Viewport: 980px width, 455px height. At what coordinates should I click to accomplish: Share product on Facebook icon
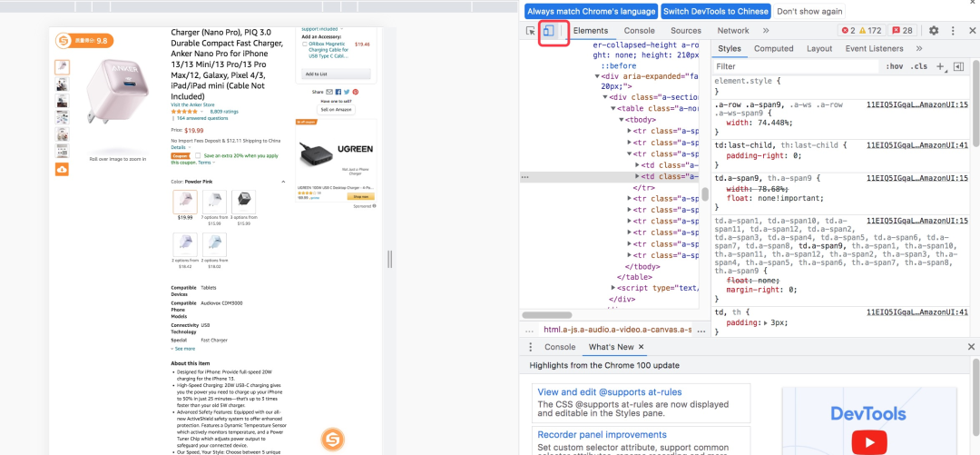point(338,92)
